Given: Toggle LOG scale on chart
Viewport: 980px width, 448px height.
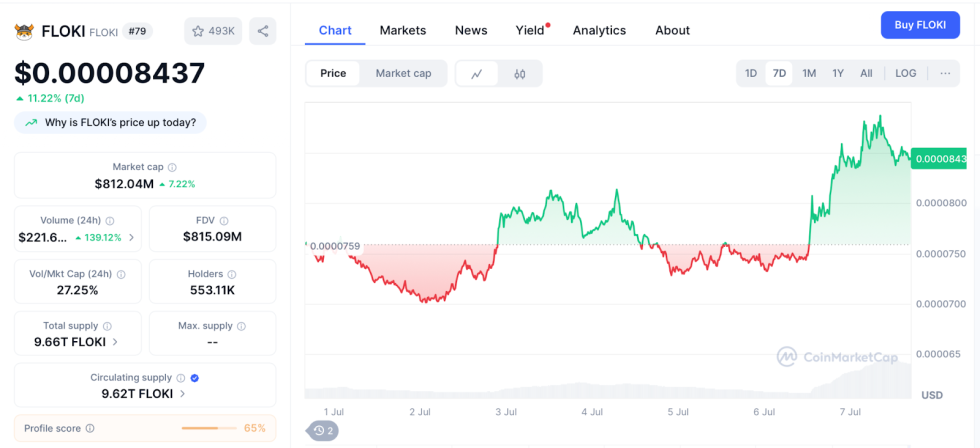Looking at the screenshot, I should [x=905, y=73].
